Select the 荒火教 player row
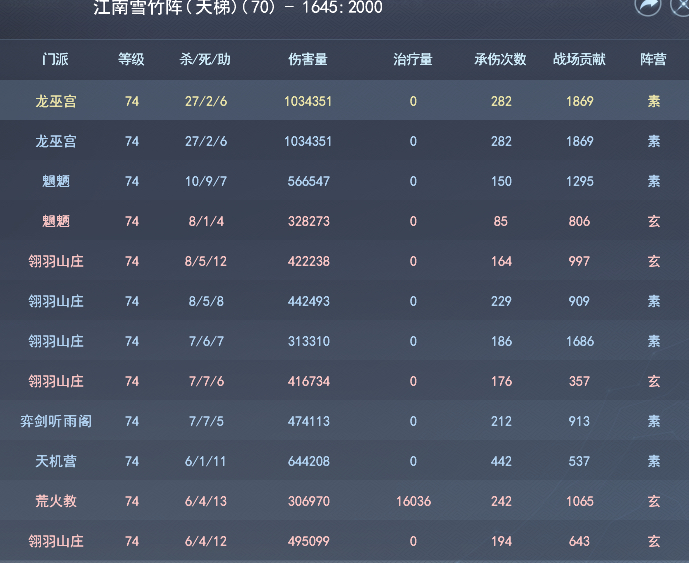The width and height of the screenshot is (689, 563). [344, 501]
